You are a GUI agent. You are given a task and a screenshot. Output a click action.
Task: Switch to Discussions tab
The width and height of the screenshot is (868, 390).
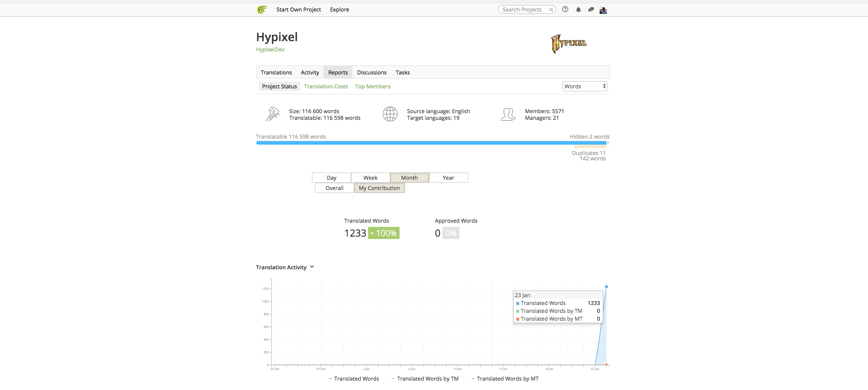tap(371, 73)
